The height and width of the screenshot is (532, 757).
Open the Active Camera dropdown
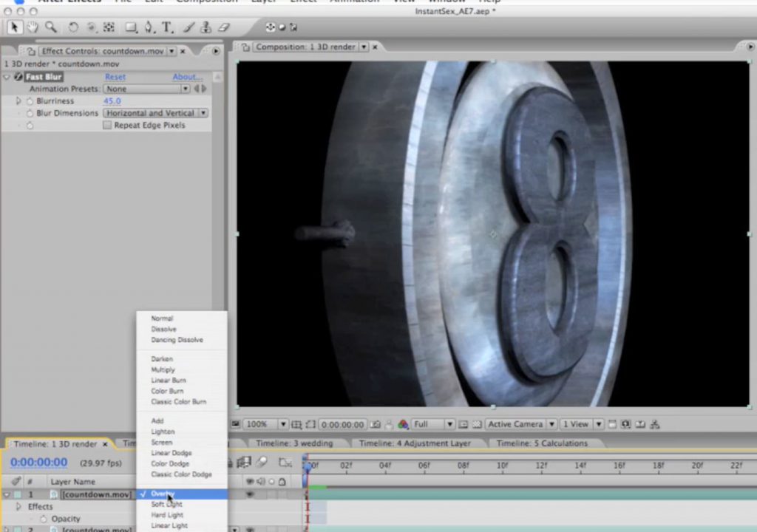tap(520, 424)
